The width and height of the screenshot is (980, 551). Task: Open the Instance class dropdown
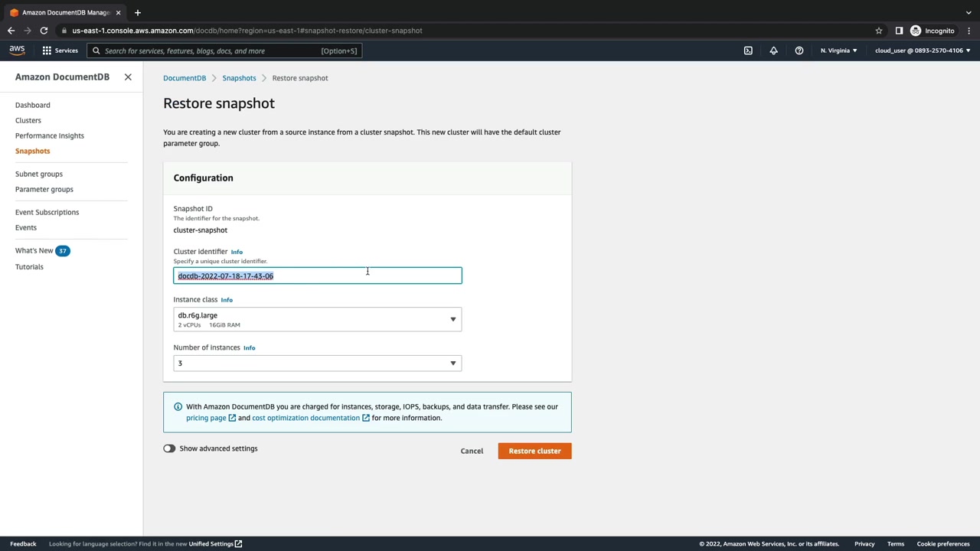[x=318, y=319]
